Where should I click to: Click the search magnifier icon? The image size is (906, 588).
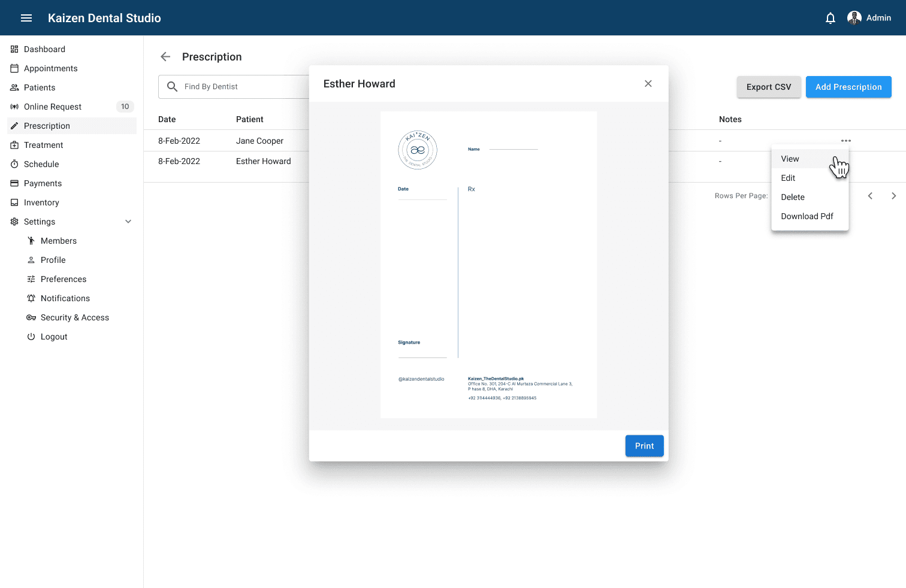click(x=172, y=87)
